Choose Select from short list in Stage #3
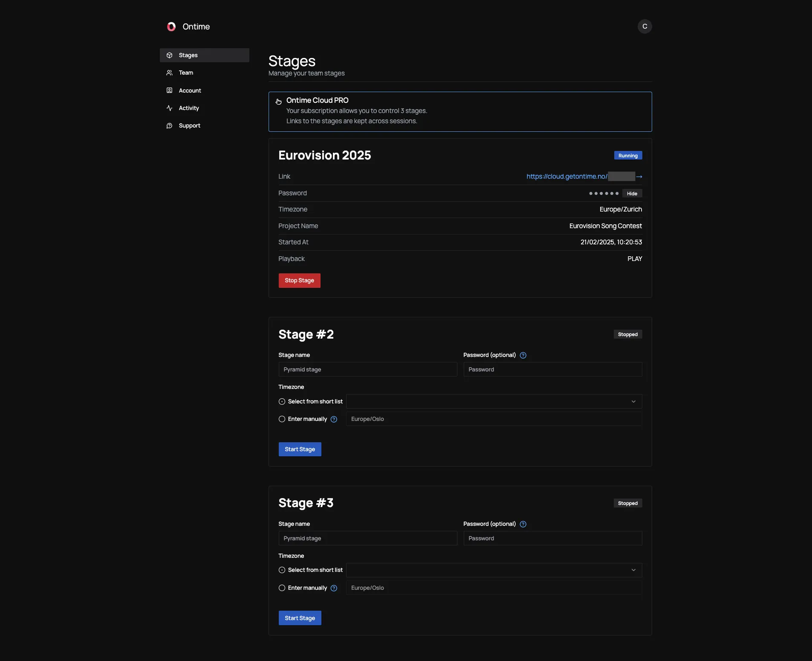812x661 pixels. coord(282,570)
